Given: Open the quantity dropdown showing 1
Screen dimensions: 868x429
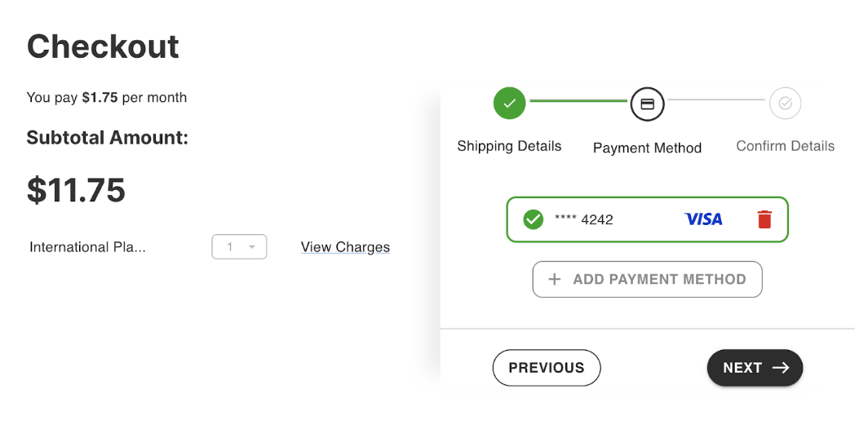Looking at the screenshot, I should click(239, 247).
